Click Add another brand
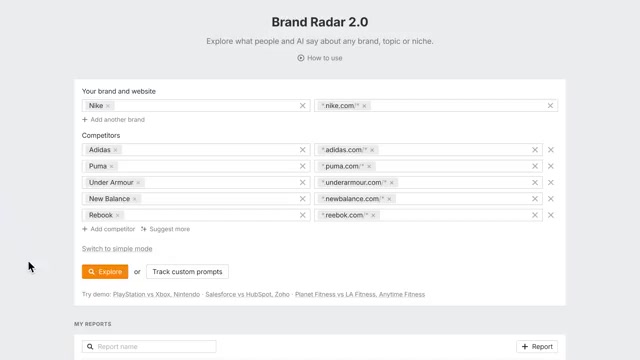This screenshot has width=640, height=360. click(x=113, y=120)
